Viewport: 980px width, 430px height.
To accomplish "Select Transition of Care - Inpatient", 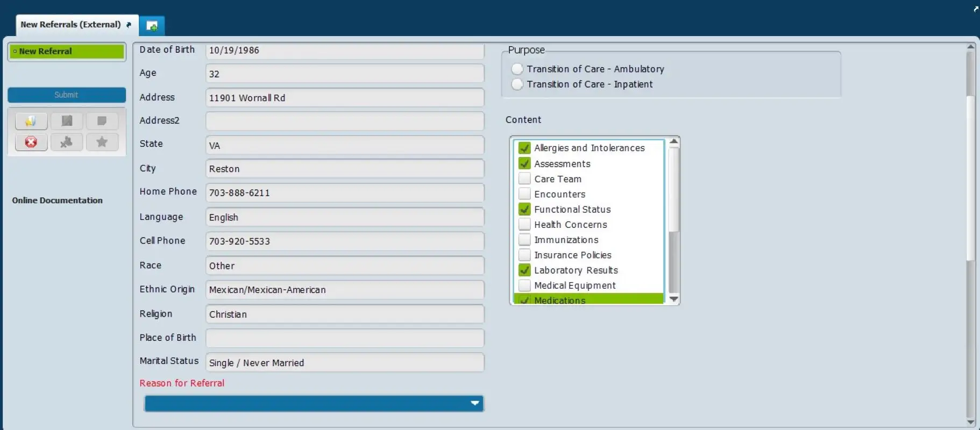I will coord(517,84).
